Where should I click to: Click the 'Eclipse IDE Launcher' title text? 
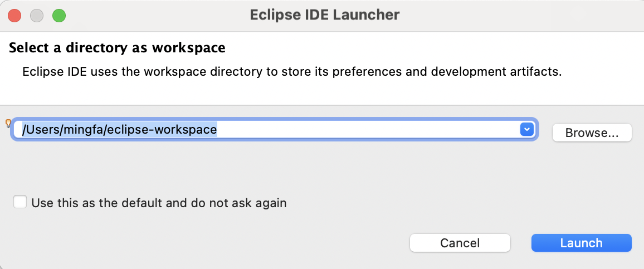coord(325,15)
